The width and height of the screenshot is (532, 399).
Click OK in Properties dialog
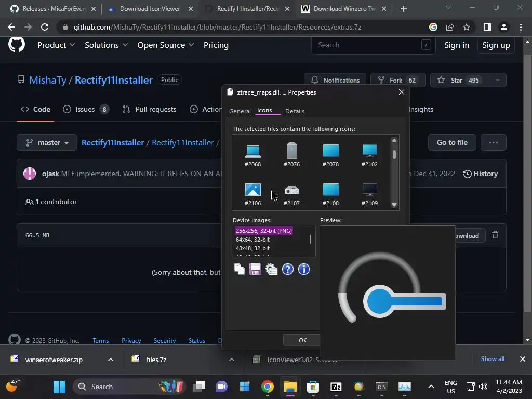point(303,340)
